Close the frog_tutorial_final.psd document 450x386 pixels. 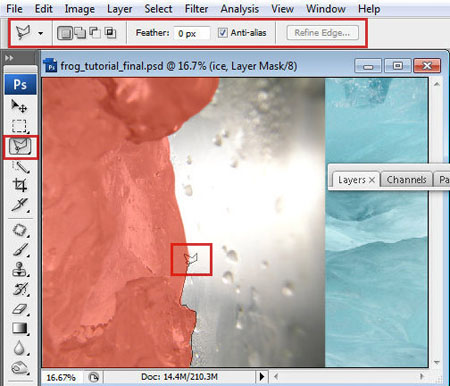click(427, 66)
